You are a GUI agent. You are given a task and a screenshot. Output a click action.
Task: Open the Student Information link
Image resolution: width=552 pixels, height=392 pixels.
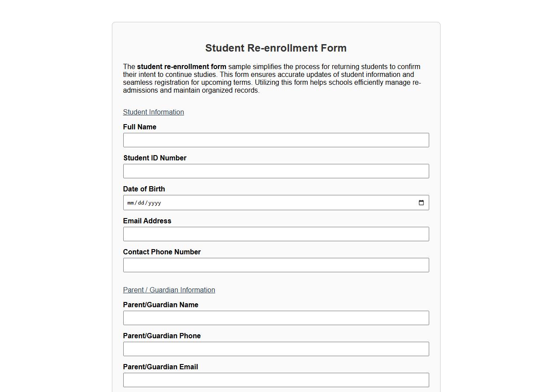(x=153, y=112)
